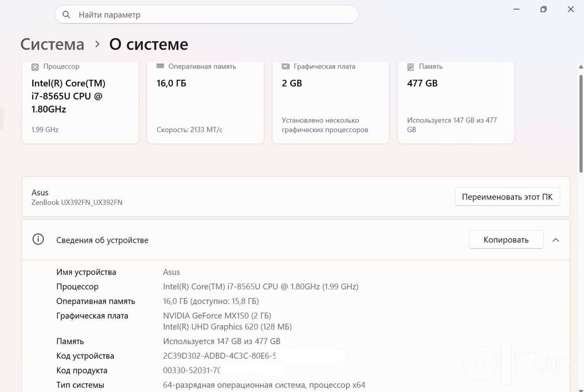
Task: Click "Используется 147 GB из 477 GB" row value
Action: [x=221, y=341]
